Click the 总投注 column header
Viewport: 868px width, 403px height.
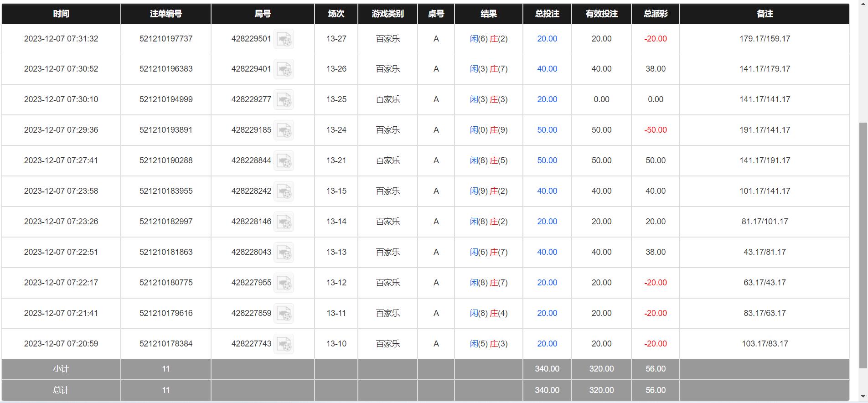coord(547,14)
